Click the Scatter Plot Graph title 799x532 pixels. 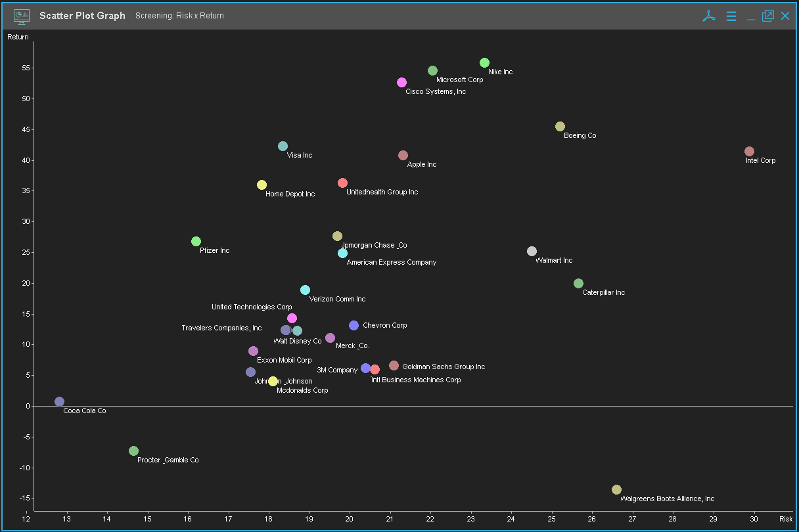[82, 16]
